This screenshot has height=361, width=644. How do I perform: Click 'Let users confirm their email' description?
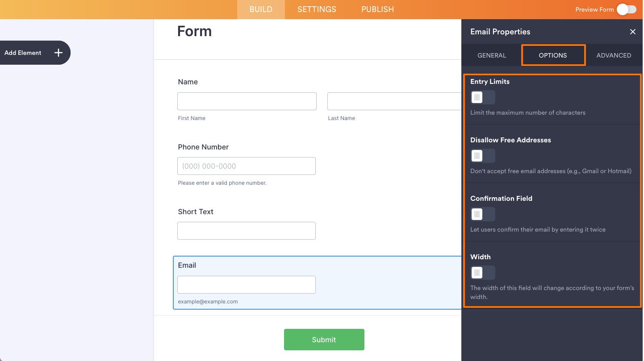pos(538,229)
